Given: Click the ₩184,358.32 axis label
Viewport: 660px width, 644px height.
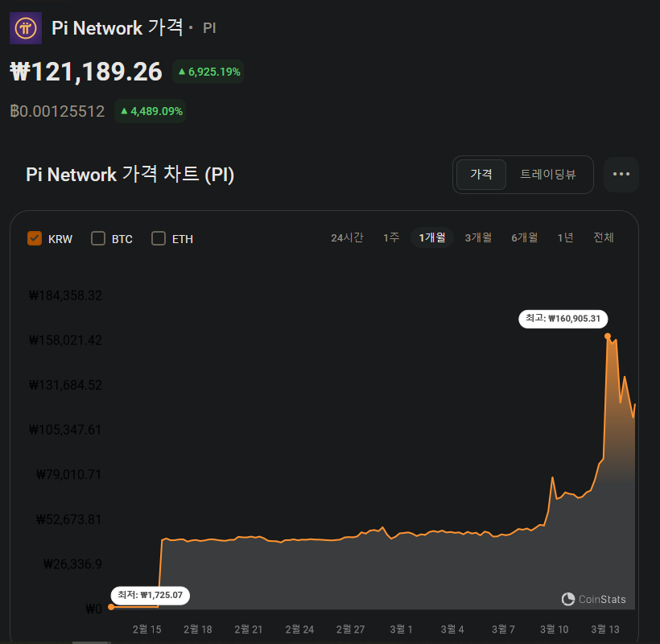Looking at the screenshot, I should coord(65,295).
